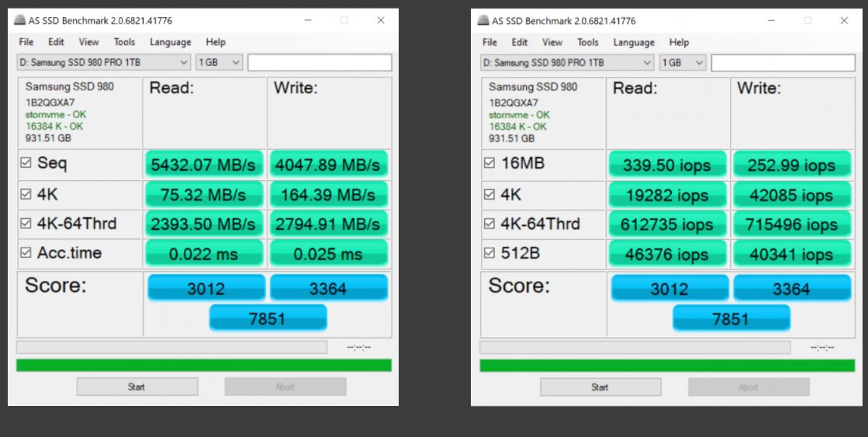Uncheck the 16MB test checkbox
868x437 pixels.
[x=489, y=163]
